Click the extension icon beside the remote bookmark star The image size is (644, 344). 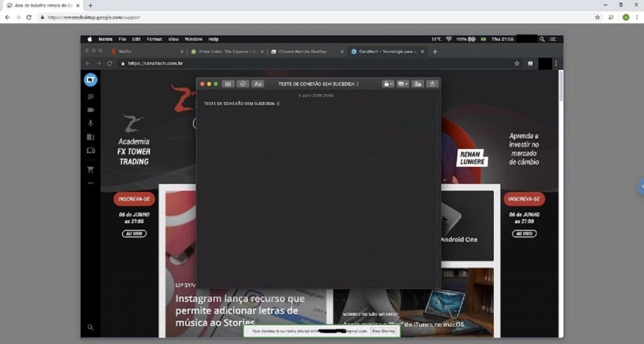pyautogui.click(x=530, y=64)
